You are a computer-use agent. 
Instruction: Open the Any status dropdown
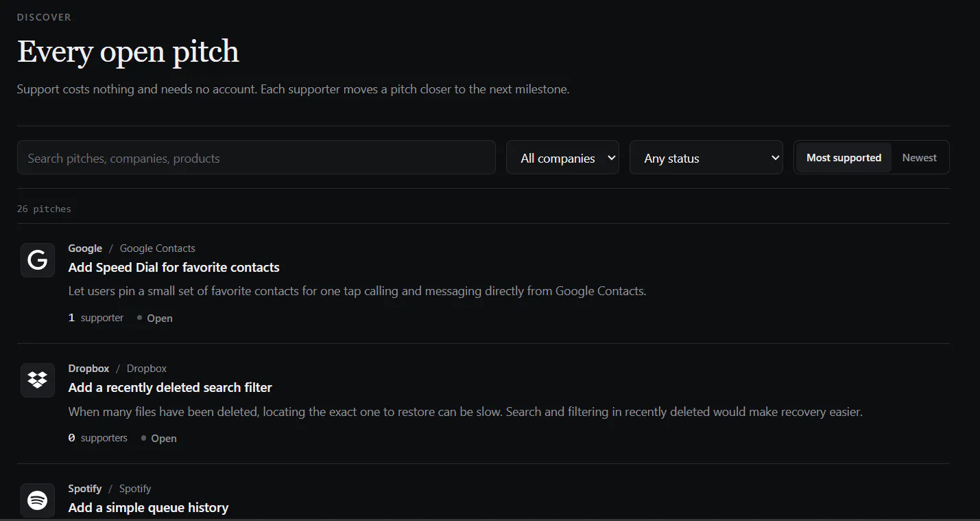pyautogui.click(x=706, y=158)
